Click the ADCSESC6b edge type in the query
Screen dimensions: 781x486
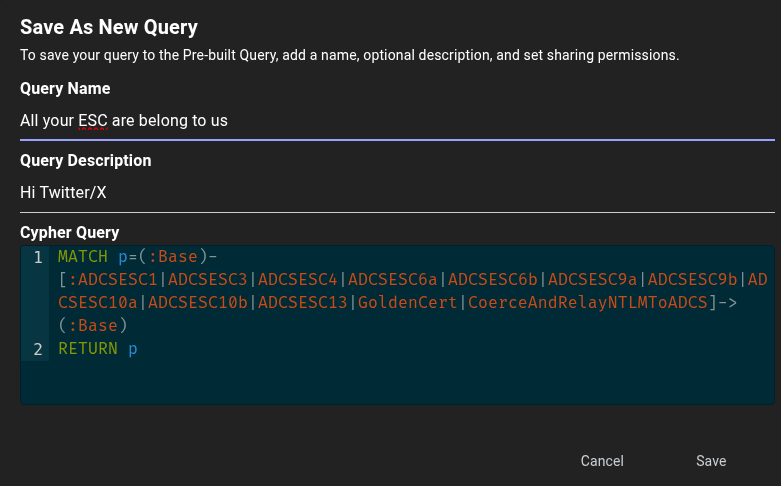(493, 279)
